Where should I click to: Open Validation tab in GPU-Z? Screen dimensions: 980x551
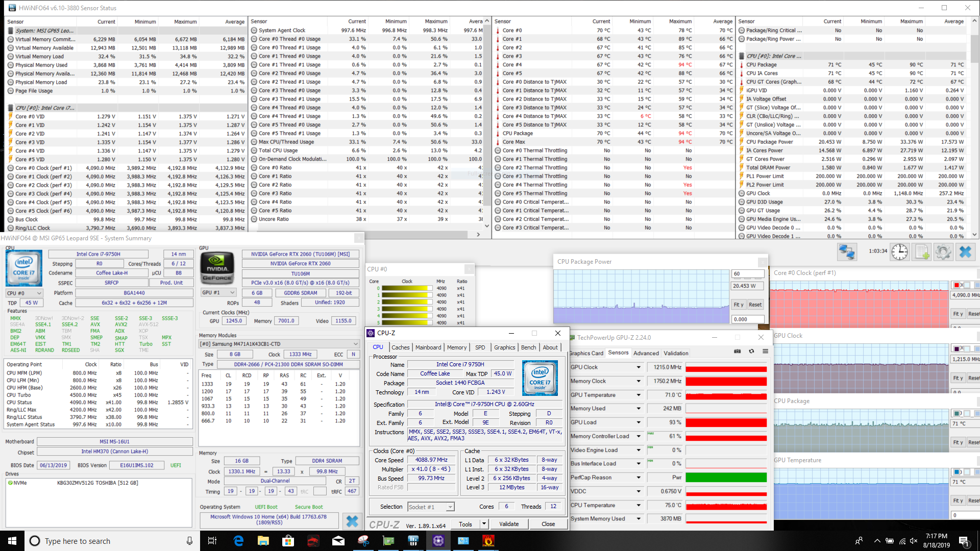tap(676, 353)
